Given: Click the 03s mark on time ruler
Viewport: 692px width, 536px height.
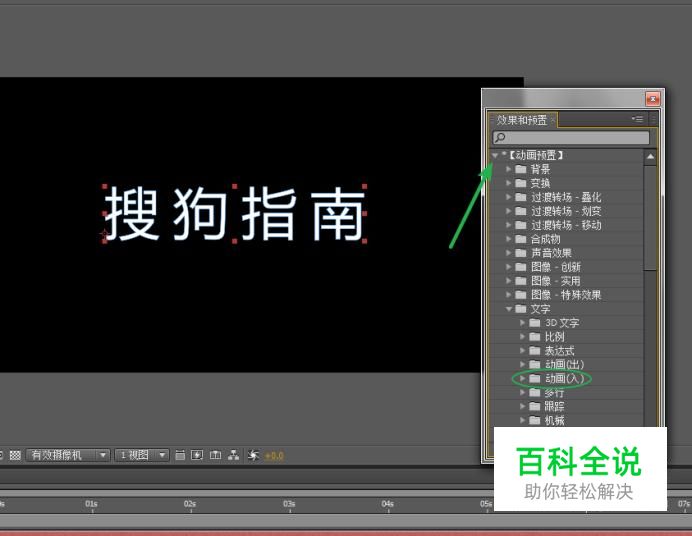Looking at the screenshot, I should pos(289,504).
